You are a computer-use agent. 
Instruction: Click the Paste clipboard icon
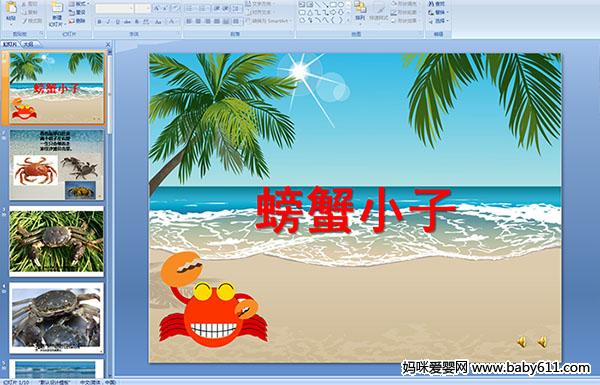(11, 9)
